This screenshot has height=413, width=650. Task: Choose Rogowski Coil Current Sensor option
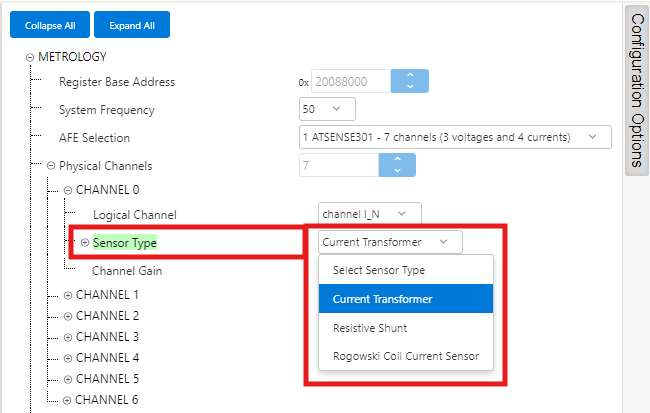coord(406,356)
